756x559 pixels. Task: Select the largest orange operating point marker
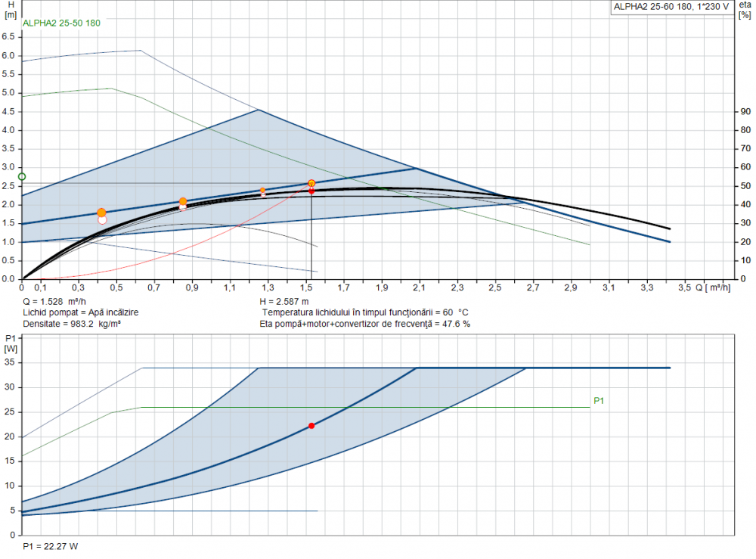coord(101,213)
